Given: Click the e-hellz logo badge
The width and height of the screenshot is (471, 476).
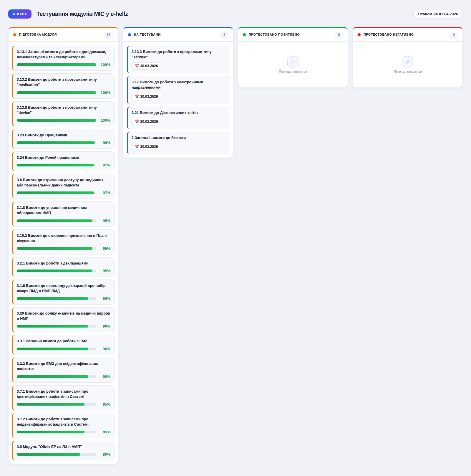Looking at the screenshot, I should point(20,14).
